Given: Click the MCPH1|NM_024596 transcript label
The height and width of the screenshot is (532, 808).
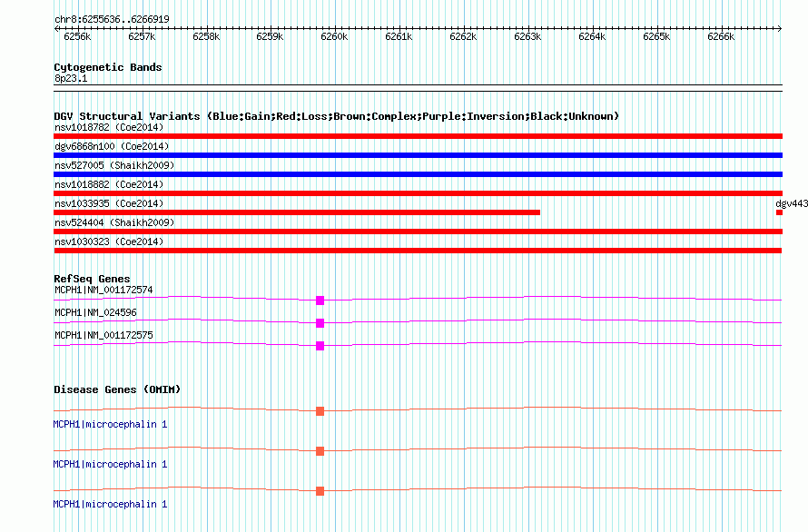Looking at the screenshot, I should [x=95, y=313].
